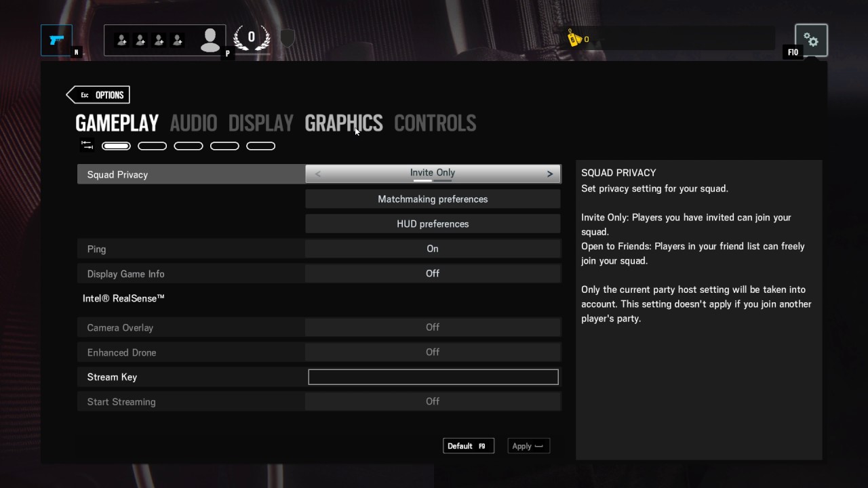The height and width of the screenshot is (488, 868).
Task: Go back with the Options button
Action: pos(98,95)
